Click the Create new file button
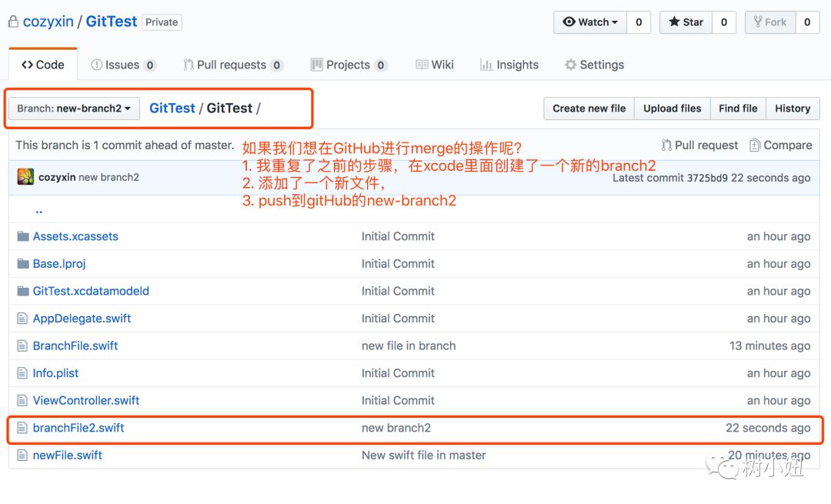 click(x=589, y=108)
